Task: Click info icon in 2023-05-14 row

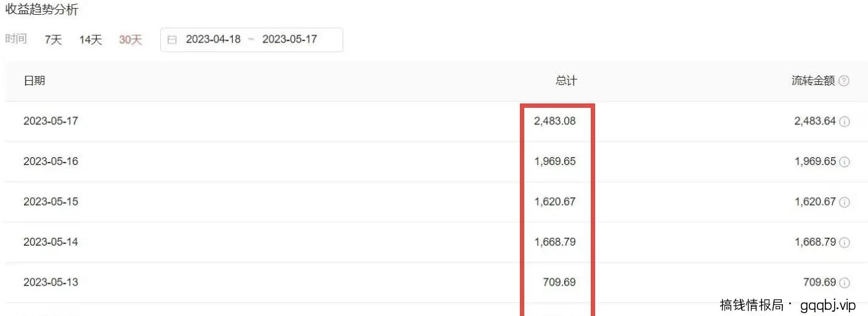Action: click(x=845, y=243)
